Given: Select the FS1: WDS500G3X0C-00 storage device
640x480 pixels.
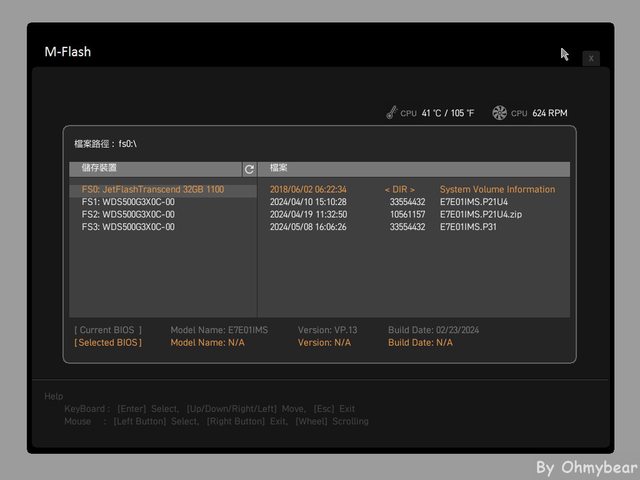Looking at the screenshot, I should (128, 202).
